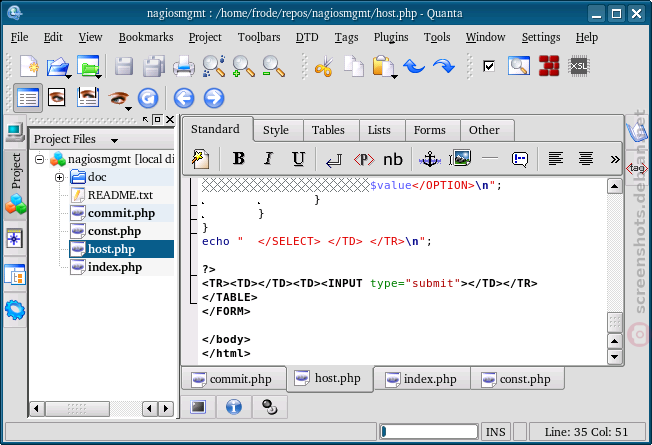Viewport: 652px width, 445px height.
Task: Open dropdown arrow next to eye preview icon
Action: [x=128, y=109]
